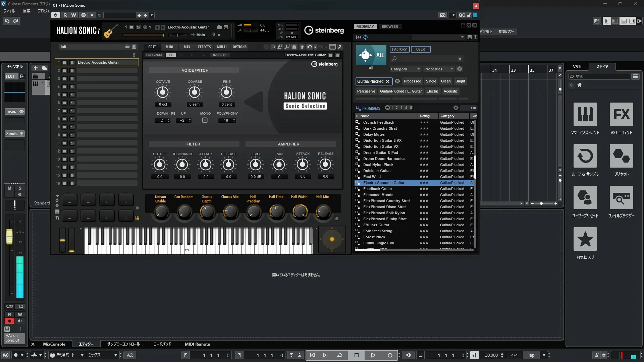Enable the MONO checkbox
Viewport: 644px width, 362px height.
[x=205, y=120]
